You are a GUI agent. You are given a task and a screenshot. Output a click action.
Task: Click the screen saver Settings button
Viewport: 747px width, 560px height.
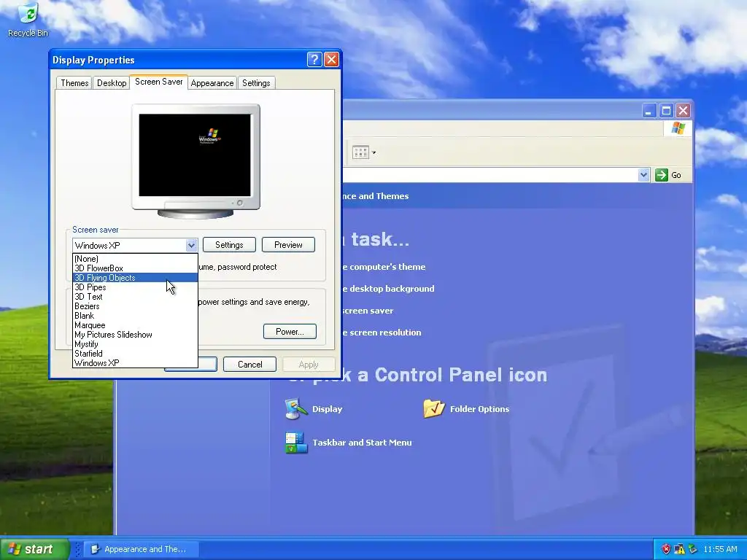[229, 245]
